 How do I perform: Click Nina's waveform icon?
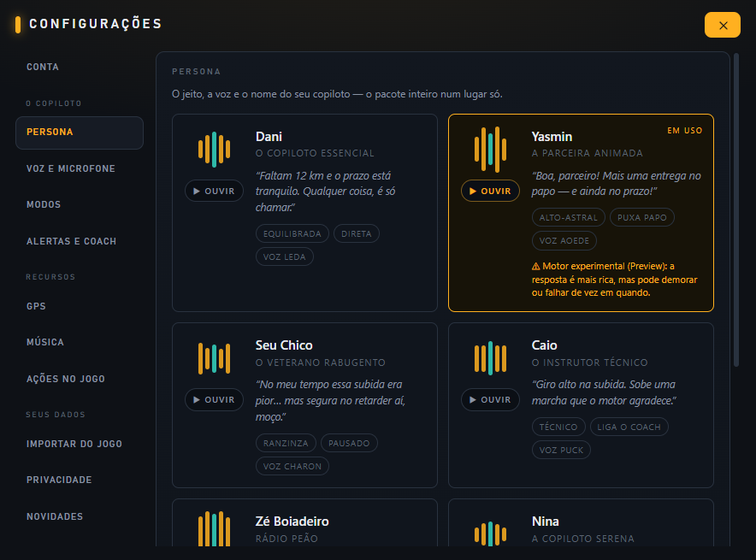pyautogui.click(x=490, y=534)
